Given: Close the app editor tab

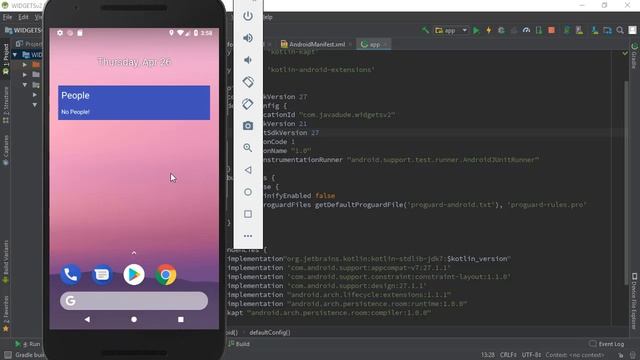Looking at the screenshot, I should [x=385, y=44].
